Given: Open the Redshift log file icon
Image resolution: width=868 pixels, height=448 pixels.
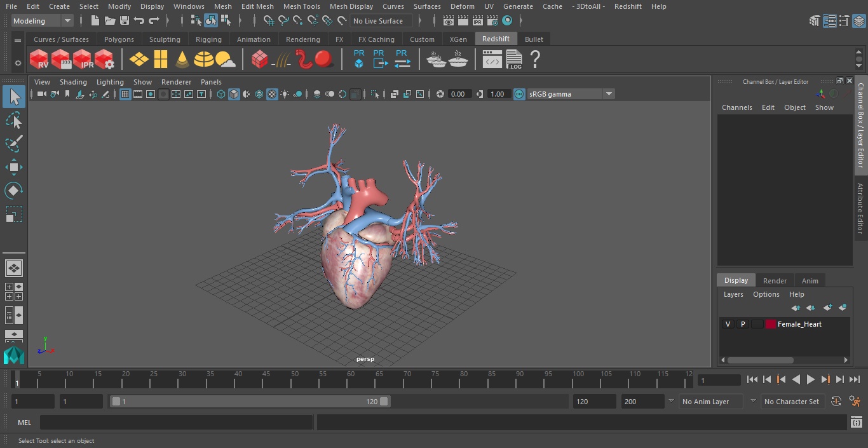Looking at the screenshot, I should [x=513, y=60].
